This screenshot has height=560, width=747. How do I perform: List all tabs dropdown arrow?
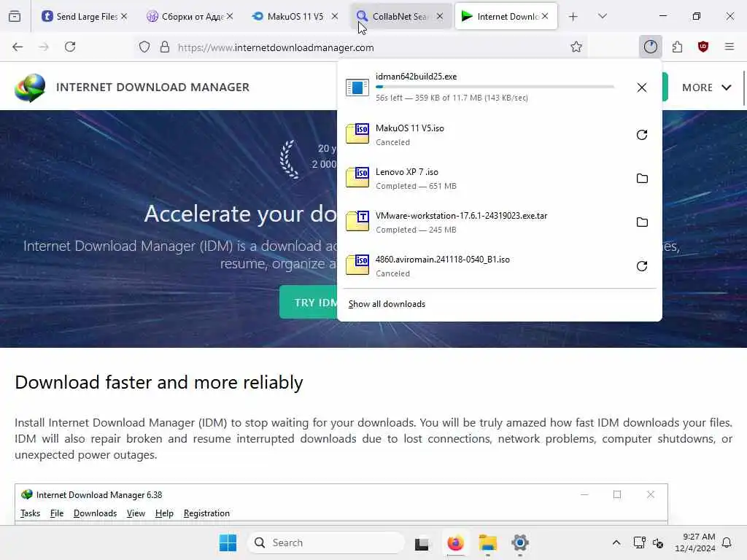(x=603, y=16)
